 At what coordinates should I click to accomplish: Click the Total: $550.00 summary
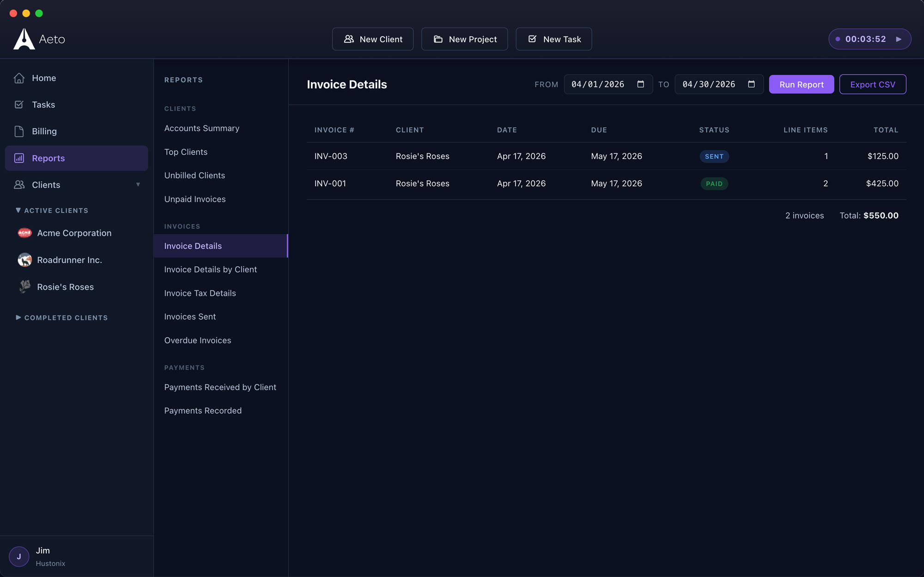[x=869, y=215]
